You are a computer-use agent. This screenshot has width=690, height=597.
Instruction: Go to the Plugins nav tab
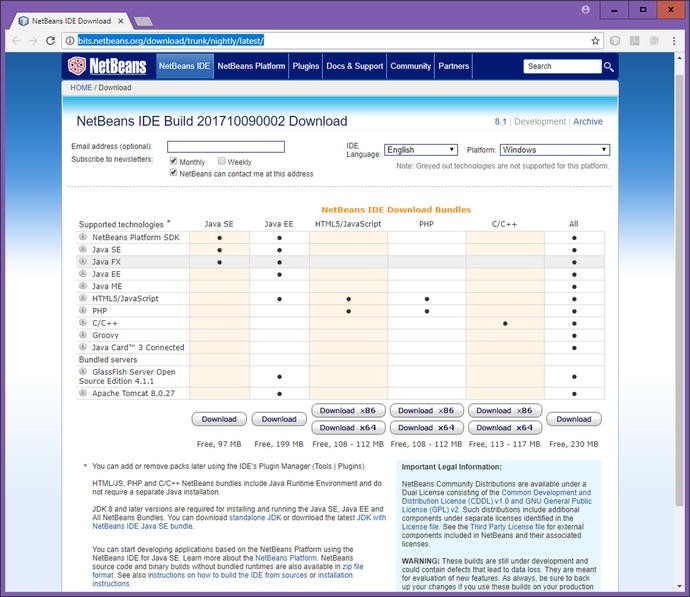tap(306, 66)
